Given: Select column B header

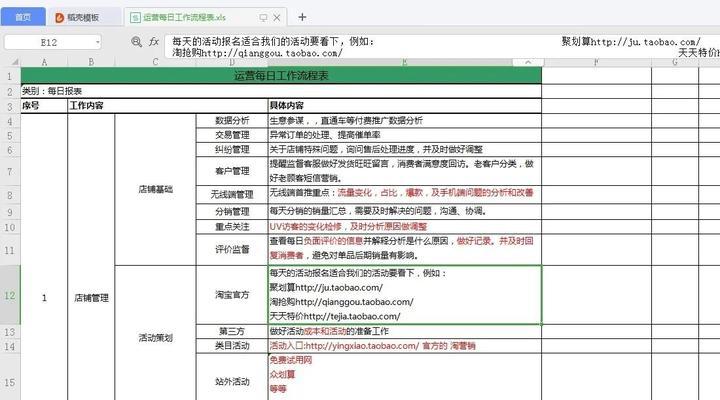Looking at the screenshot, I should [x=91, y=62].
